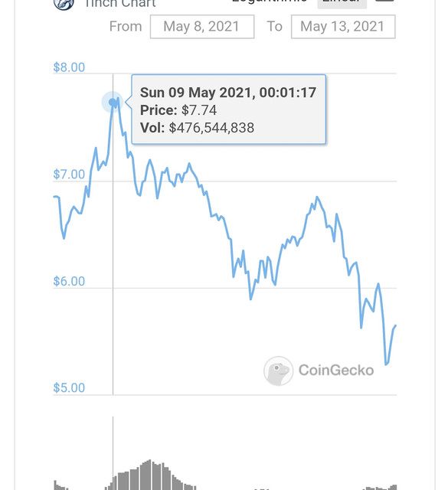The height and width of the screenshot is (490, 448).
Task: Click the volume amount in the tooltip
Action: pyautogui.click(x=211, y=128)
